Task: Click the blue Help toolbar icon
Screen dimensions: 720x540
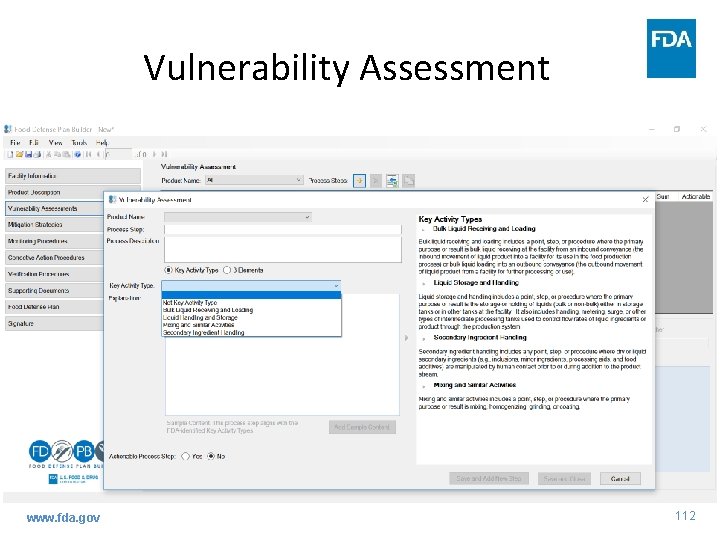Action: (78, 155)
